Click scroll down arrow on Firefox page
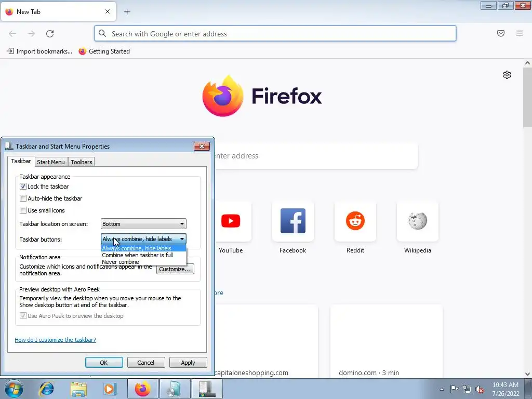 [x=527, y=374]
